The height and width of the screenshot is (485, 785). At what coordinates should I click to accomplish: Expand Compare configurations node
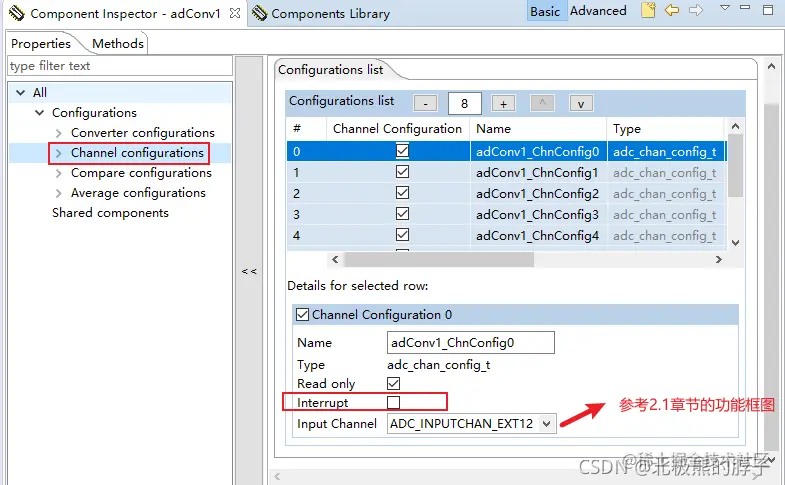pos(59,173)
